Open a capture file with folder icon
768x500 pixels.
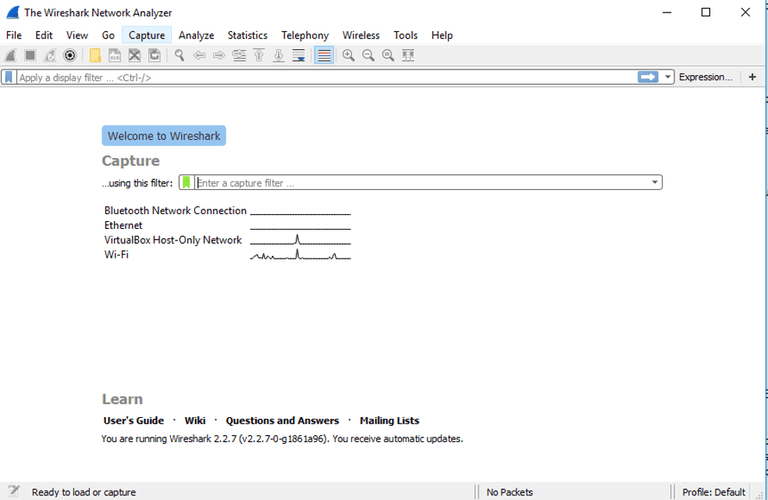coord(95,55)
